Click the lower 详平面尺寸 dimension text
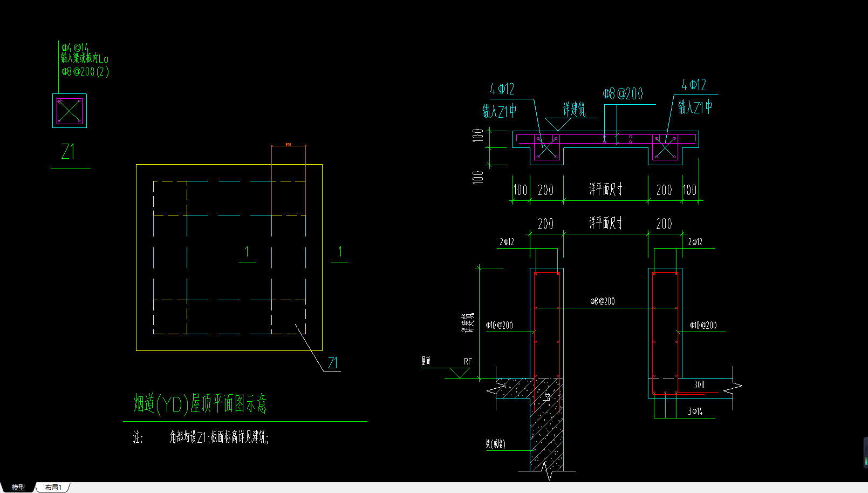This screenshot has width=868, height=493. 606,223
